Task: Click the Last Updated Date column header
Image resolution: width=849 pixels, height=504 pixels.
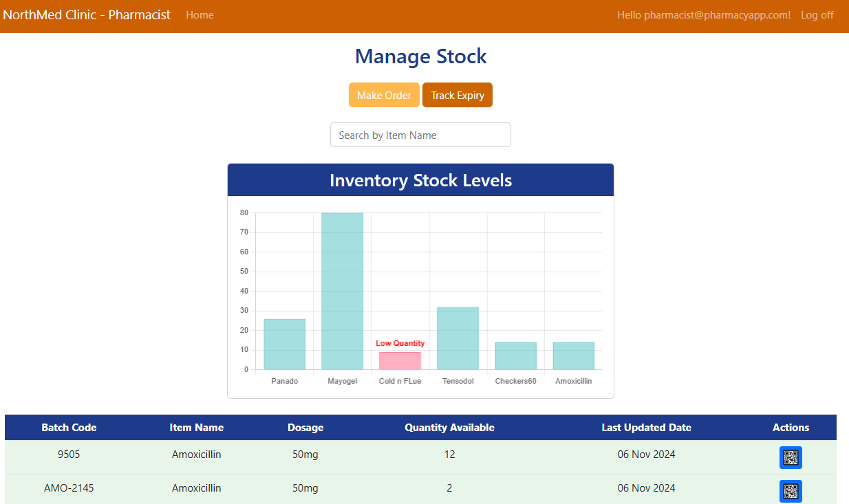Action: (x=647, y=427)
